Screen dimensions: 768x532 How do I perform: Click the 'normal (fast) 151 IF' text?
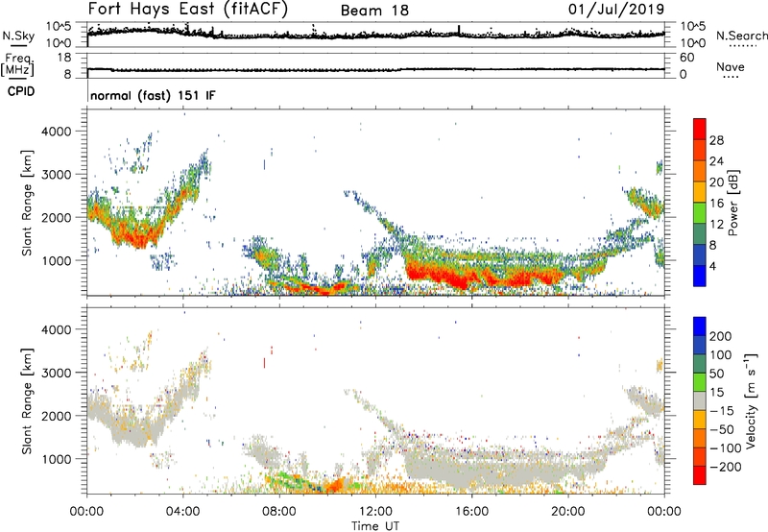coord(153,95)
